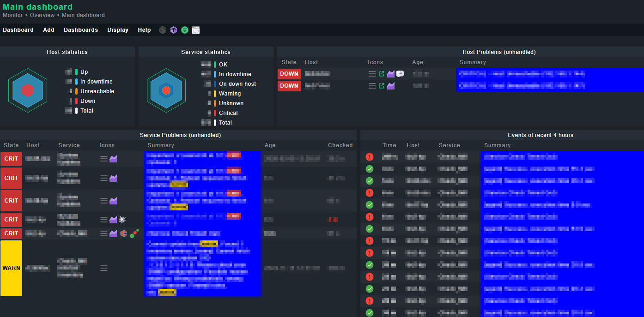Click spider web icon in fourth CRIT row
The height and width of the screenshot is (317, 644).
point(122,220)
